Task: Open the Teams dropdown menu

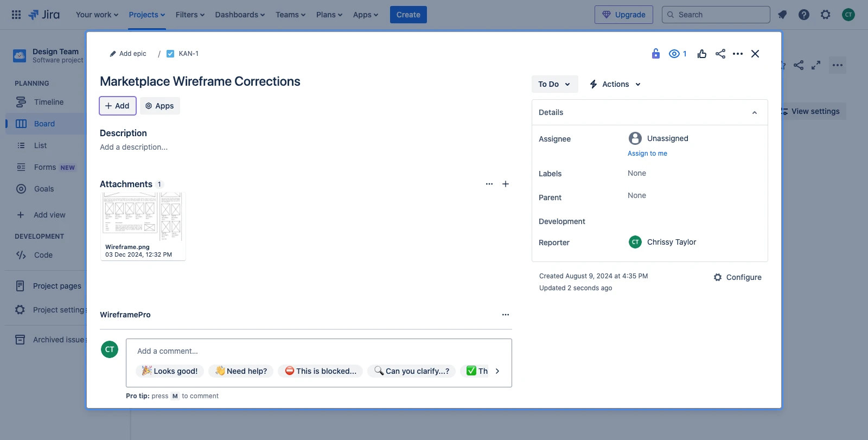Action: [x=291, y=15]
